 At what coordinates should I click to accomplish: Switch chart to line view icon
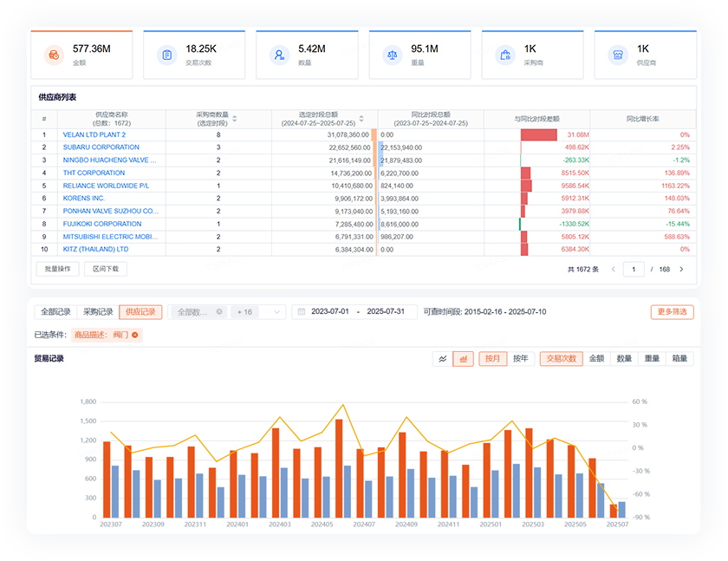(443, 358)
